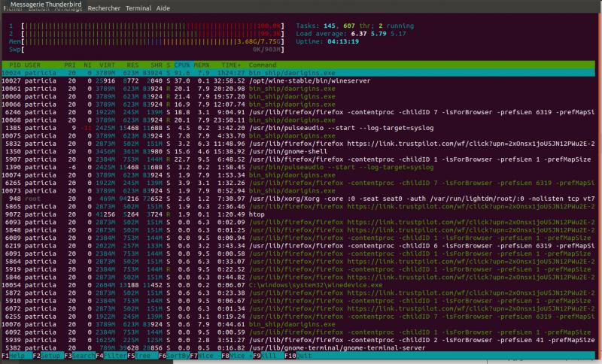The height and width of the screenshot is (364, 602).
Task: Select firefox row with PID 6072
Action: [x=298, y=309]
